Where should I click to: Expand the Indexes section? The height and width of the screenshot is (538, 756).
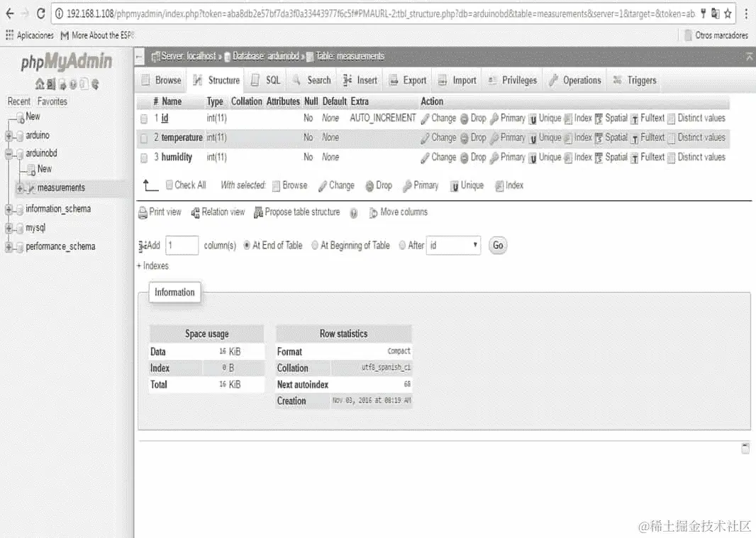click(x=153, y=266)
